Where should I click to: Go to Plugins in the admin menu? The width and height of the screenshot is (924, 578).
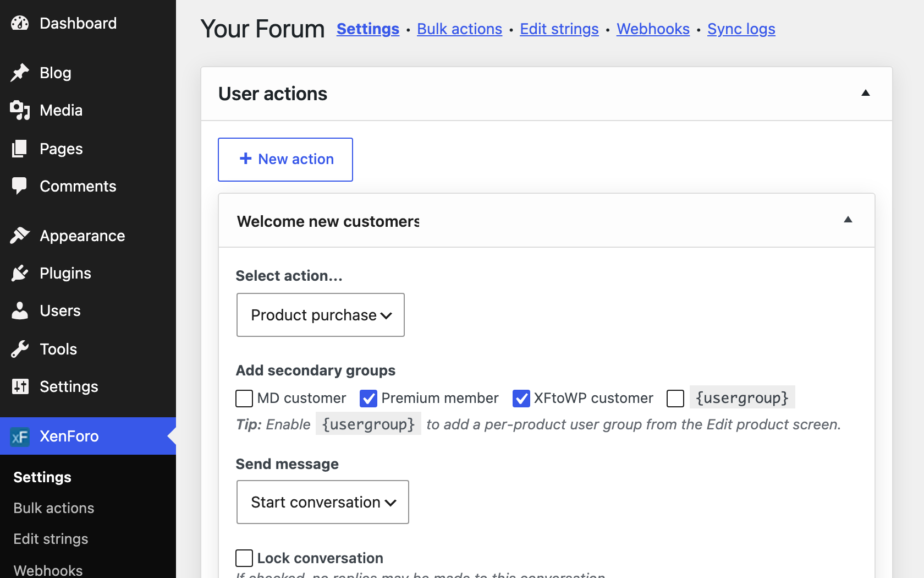88,273
